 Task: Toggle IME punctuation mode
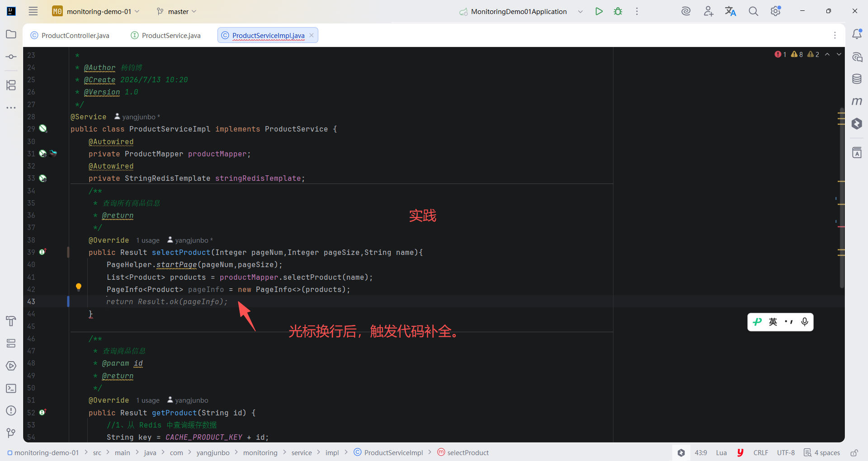coord(789,322)
